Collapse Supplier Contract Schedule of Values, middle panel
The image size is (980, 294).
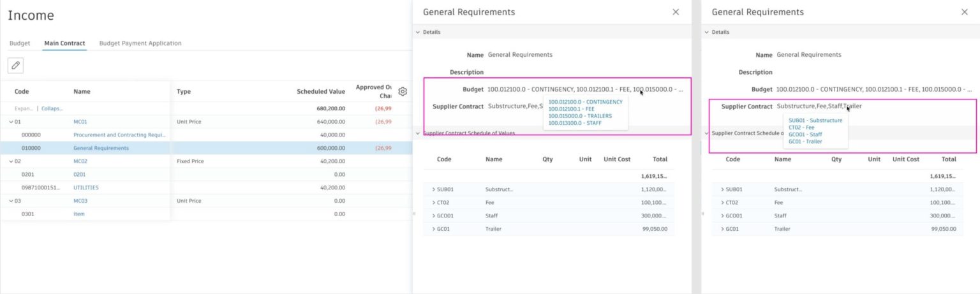click(x=418, y=133)
